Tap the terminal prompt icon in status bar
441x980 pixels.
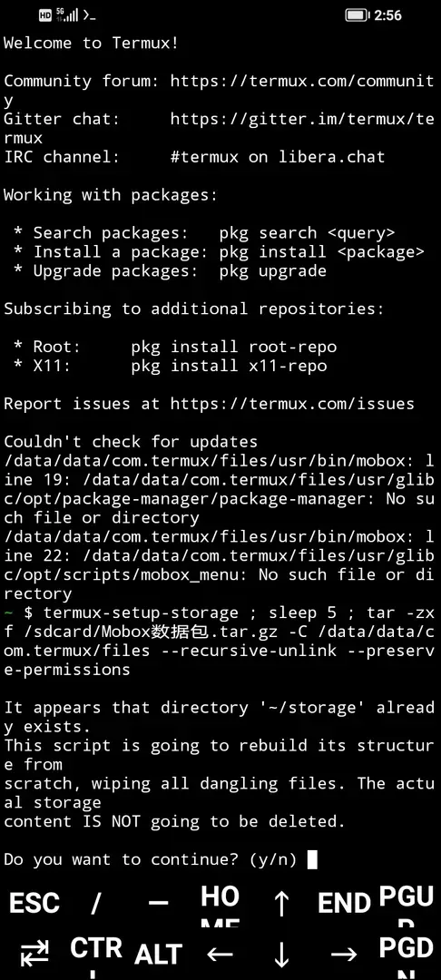(x=89, y=15)
